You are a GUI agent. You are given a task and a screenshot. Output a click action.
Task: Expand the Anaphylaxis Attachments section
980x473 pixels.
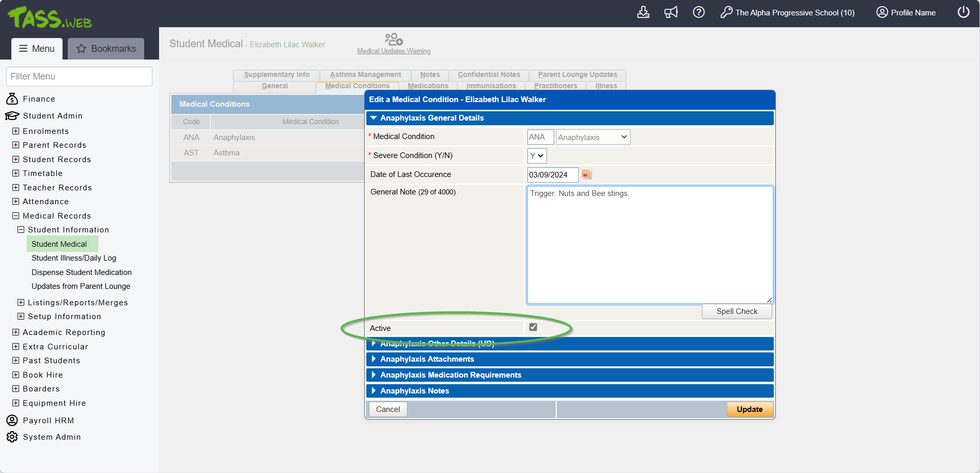pyautogui.click(x=427, y=359)
